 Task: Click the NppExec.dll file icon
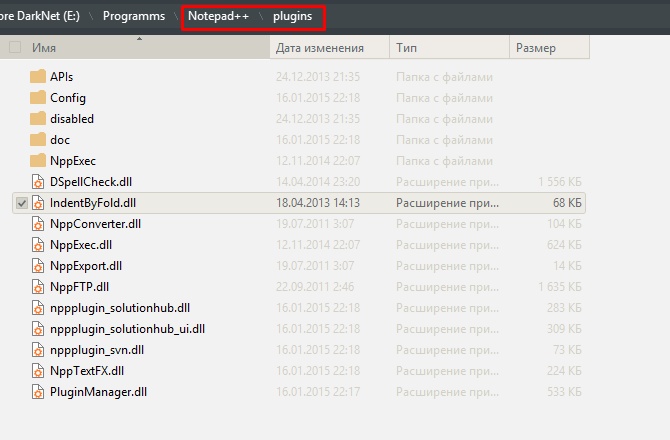click(x=38, y=245)
